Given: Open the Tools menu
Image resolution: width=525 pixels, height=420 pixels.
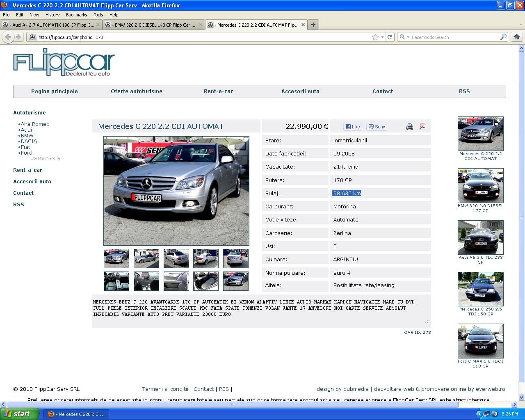Looking at the screenshot, I should [98, 15].
